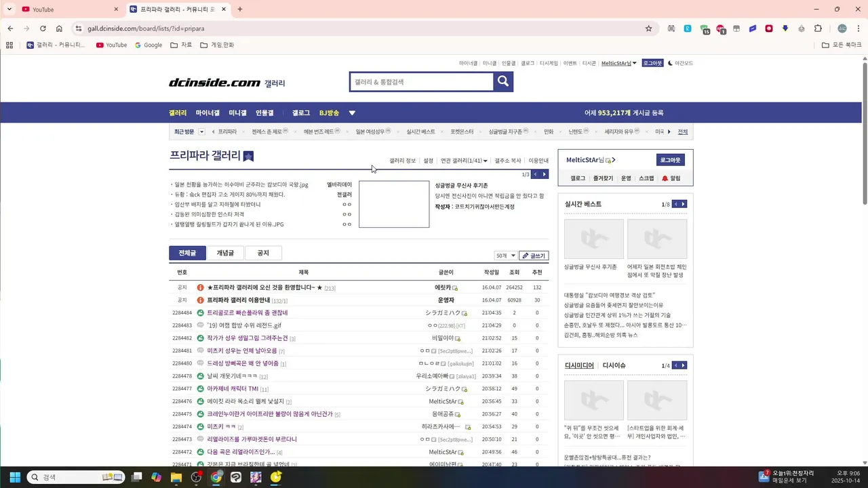
Task: Open the bookmarks apps grid icon
Action: 9,45
